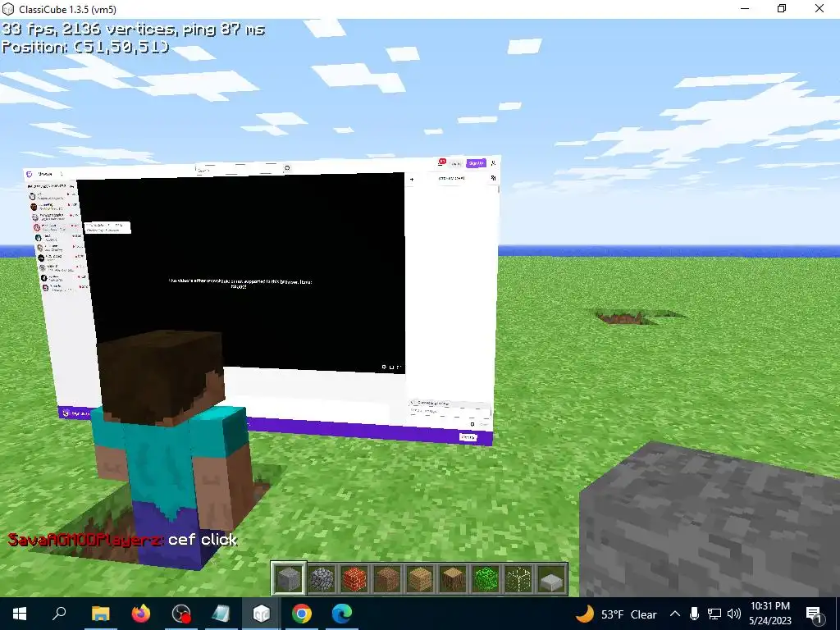Collapse the Twitch stream chat panel arrow

(x=412, y=180)
